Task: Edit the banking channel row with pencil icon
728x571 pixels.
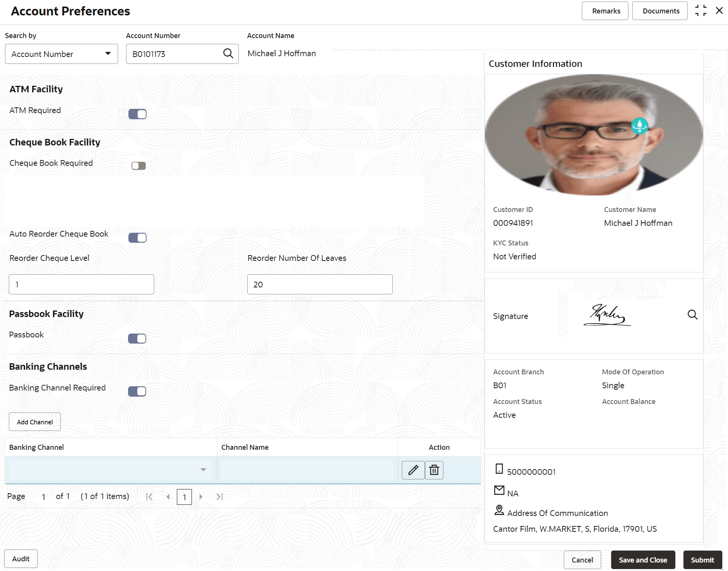Action: 413,470
